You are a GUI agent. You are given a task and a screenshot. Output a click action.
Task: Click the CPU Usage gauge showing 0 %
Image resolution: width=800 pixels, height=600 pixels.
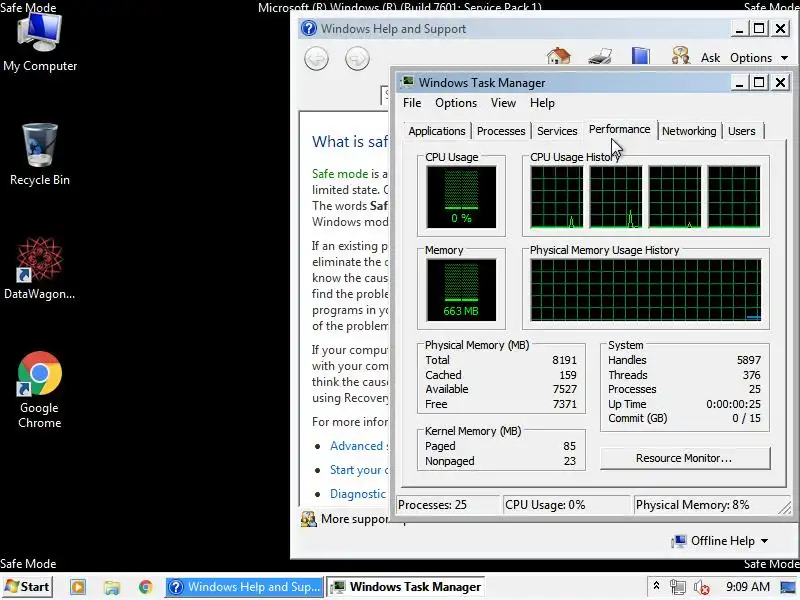pyautogui.click(x=461, y=197)
